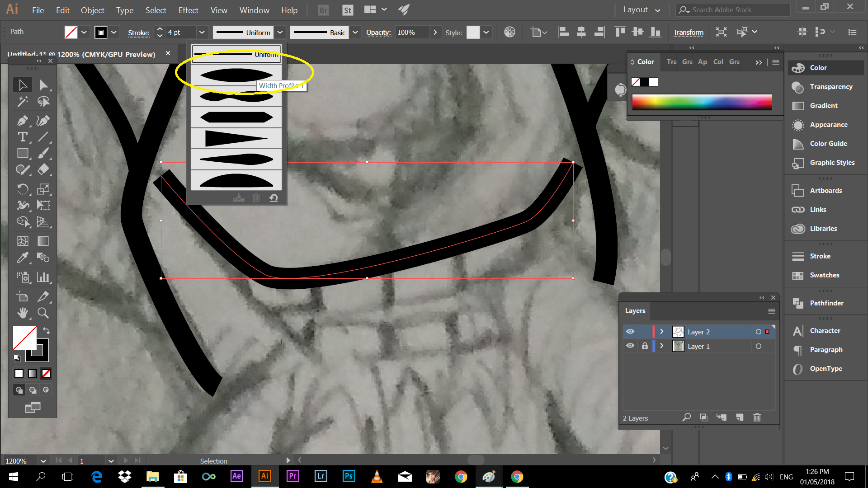
Task: Open Basic brush definition dropdown
Action: tap(355, 33)
